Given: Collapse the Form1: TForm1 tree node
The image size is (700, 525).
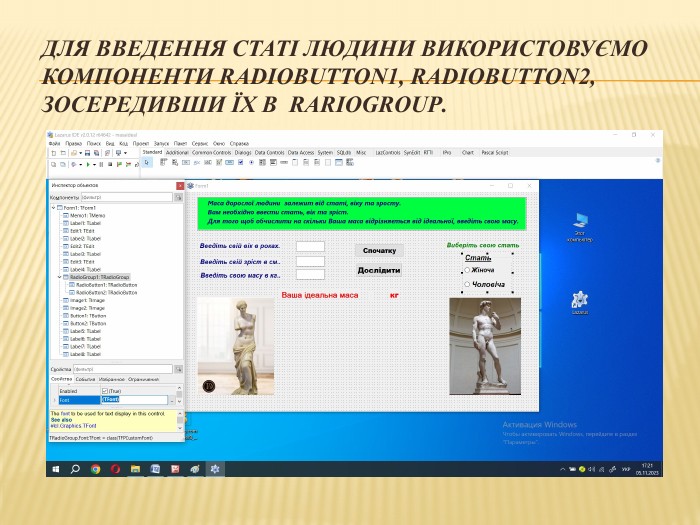Looking at the screenshot, I should (x=54, y=208).
